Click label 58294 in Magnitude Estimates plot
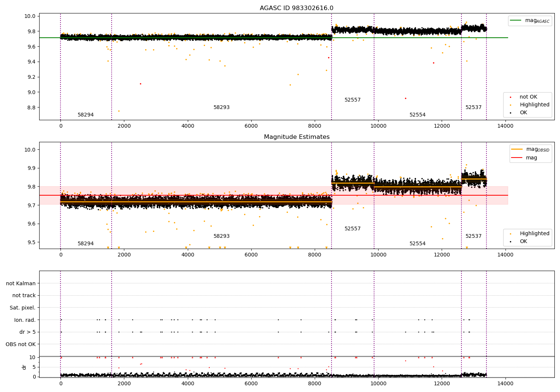 tap(85, 244)
